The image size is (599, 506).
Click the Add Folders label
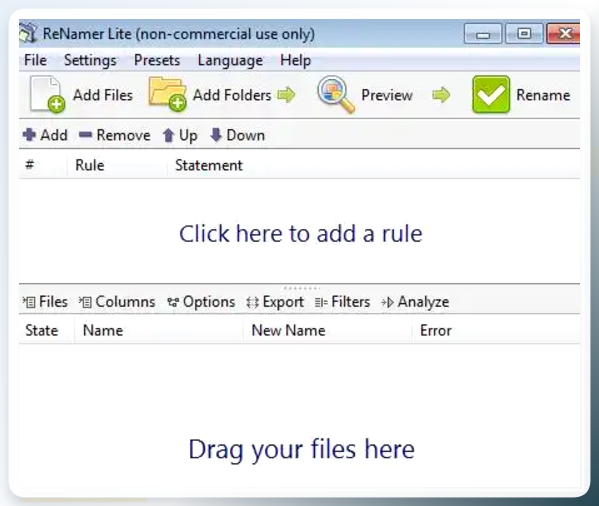pyautogui.click(x=232, y=95)
